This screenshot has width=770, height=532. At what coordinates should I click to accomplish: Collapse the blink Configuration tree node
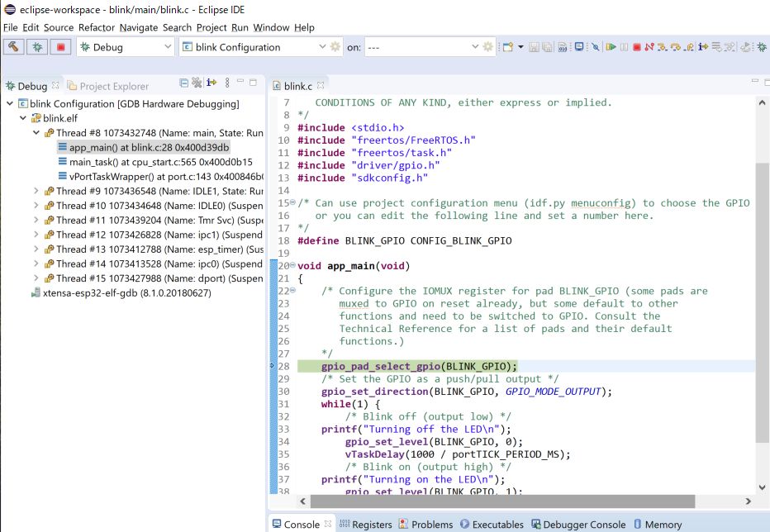click(9, 103)
